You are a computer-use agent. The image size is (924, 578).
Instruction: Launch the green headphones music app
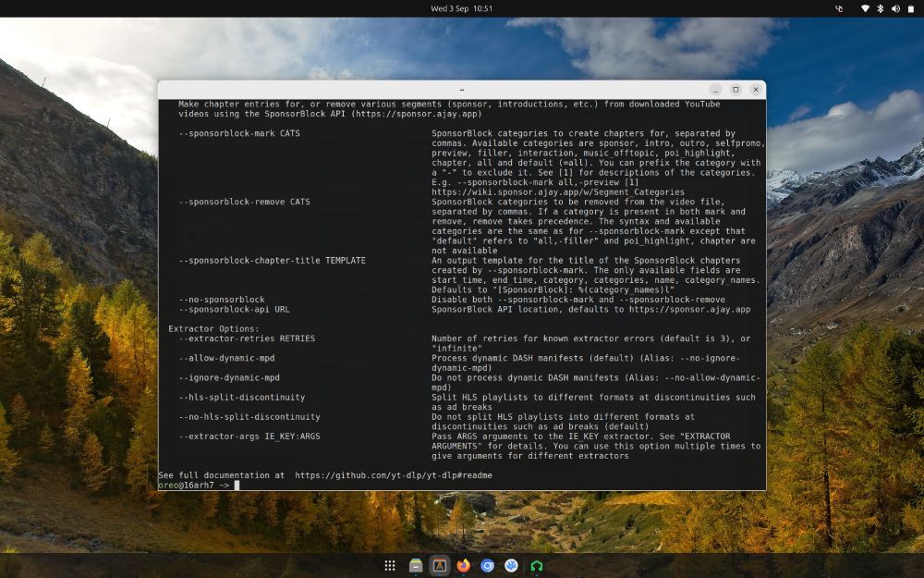[x=536, y=564]
